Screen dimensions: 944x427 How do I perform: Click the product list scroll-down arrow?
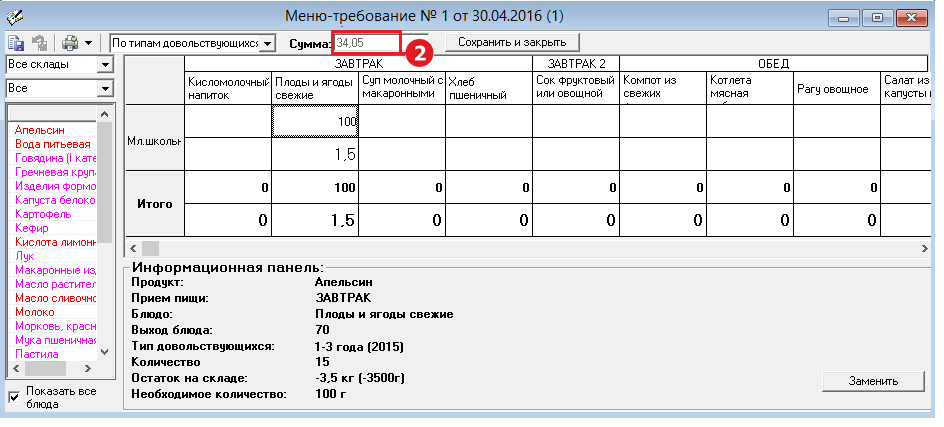[x=104, y=353]
